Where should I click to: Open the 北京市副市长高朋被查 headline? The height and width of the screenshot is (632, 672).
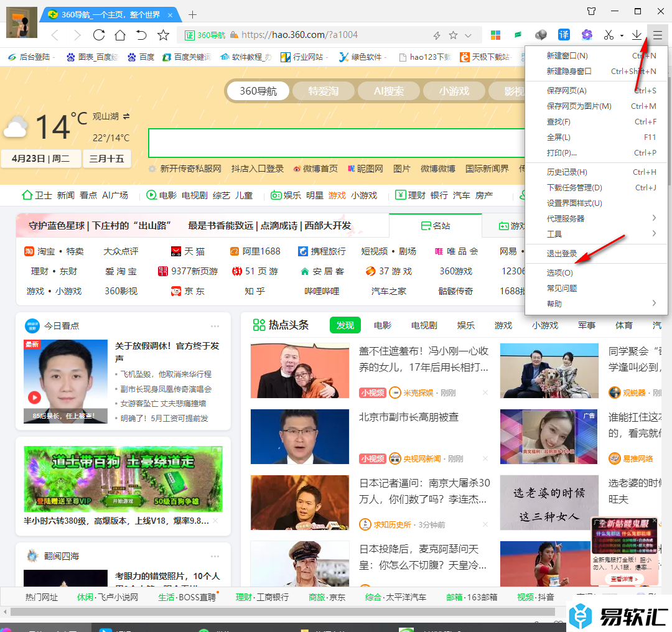tap(408, 417)
